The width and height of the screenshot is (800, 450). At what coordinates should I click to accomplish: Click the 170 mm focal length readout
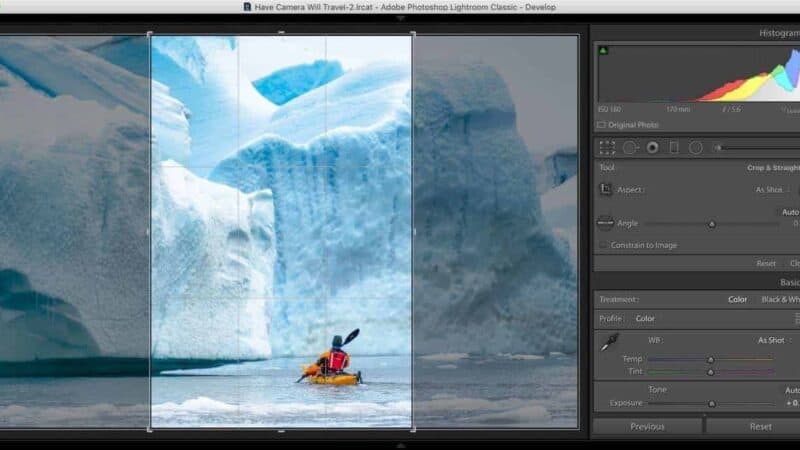678,109
